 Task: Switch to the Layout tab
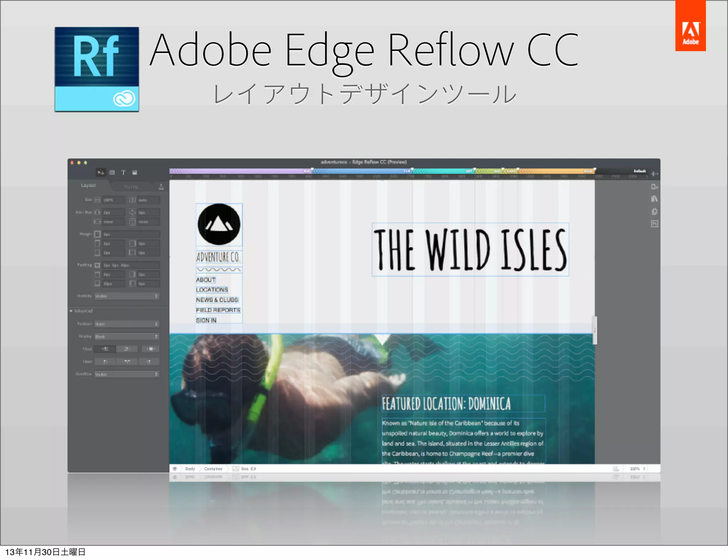(89, 185)
